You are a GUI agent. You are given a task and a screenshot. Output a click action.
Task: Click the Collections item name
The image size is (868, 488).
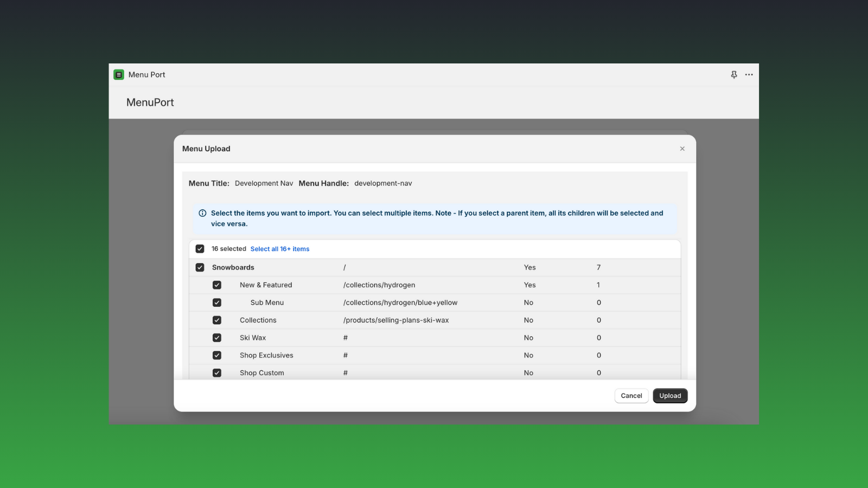pos(258,320)
